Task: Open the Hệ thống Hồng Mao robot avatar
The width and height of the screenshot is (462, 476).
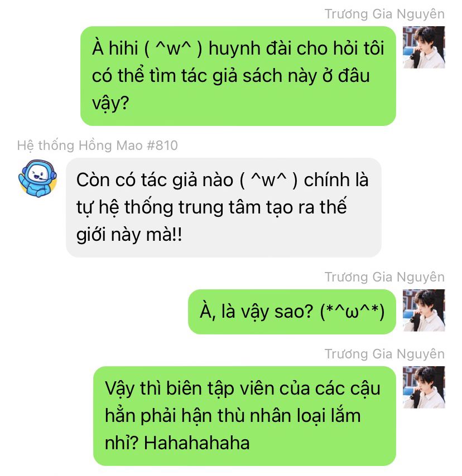Action: (x=37, y=178)
